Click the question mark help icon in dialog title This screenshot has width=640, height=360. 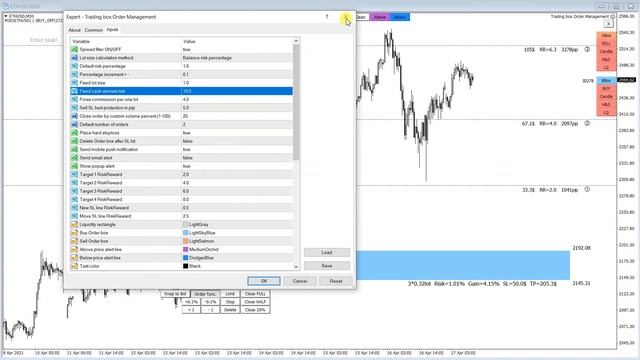pos(327,17)
